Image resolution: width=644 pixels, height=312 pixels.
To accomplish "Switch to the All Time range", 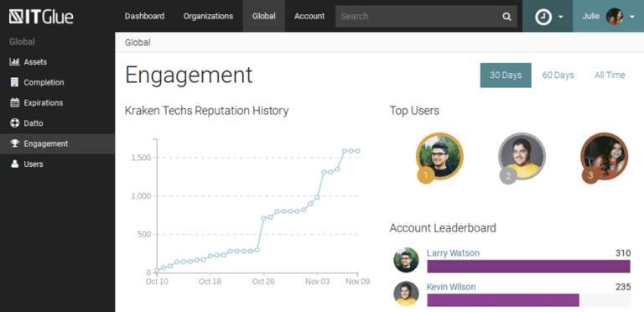I will click(x=610, y=75).
